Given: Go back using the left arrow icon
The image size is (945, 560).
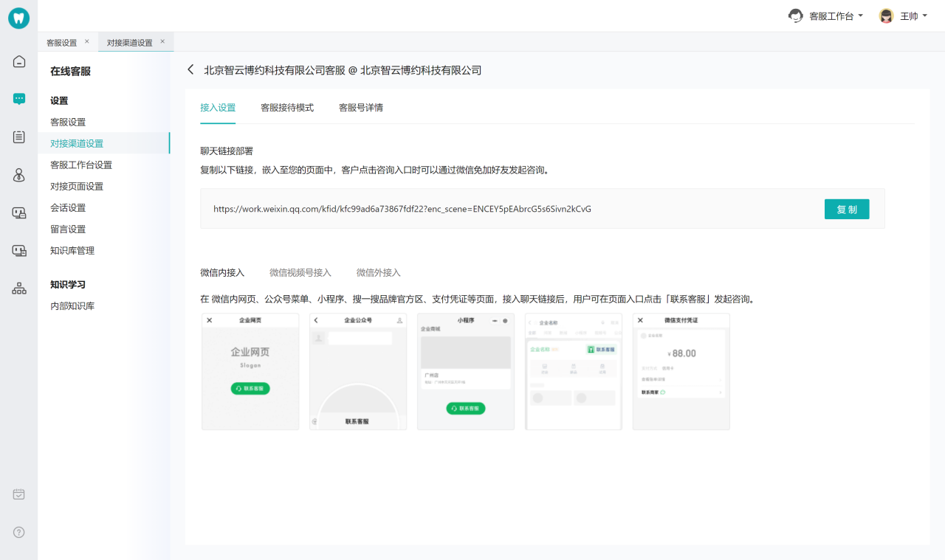Looking at the screenshot, I should click(x=190, y=69).
